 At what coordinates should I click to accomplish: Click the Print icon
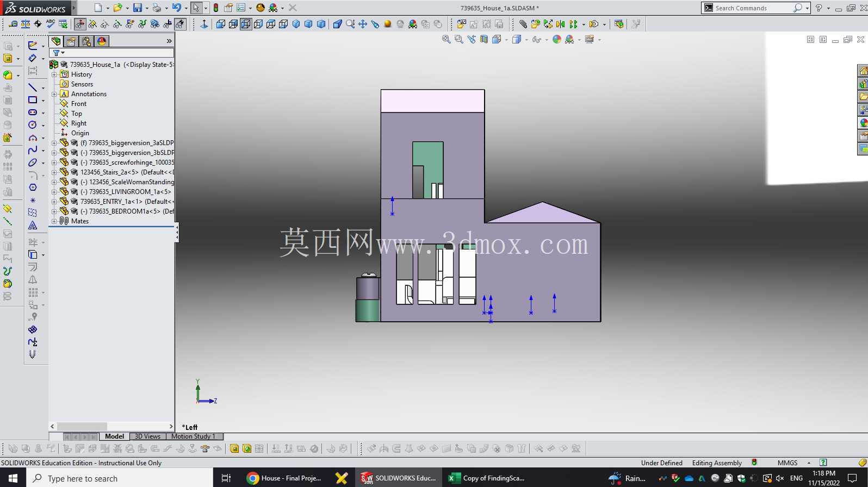157,8
